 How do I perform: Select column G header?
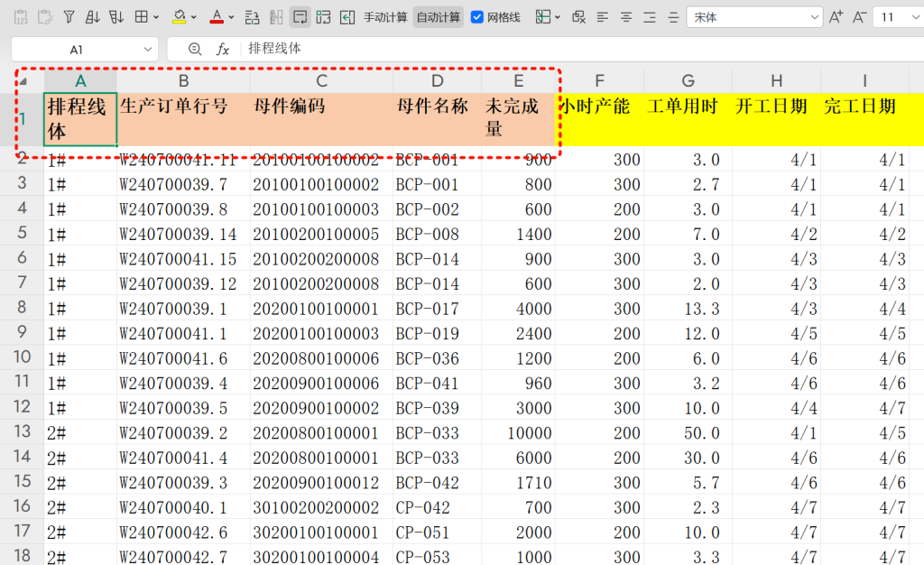[x=688, y=80]
